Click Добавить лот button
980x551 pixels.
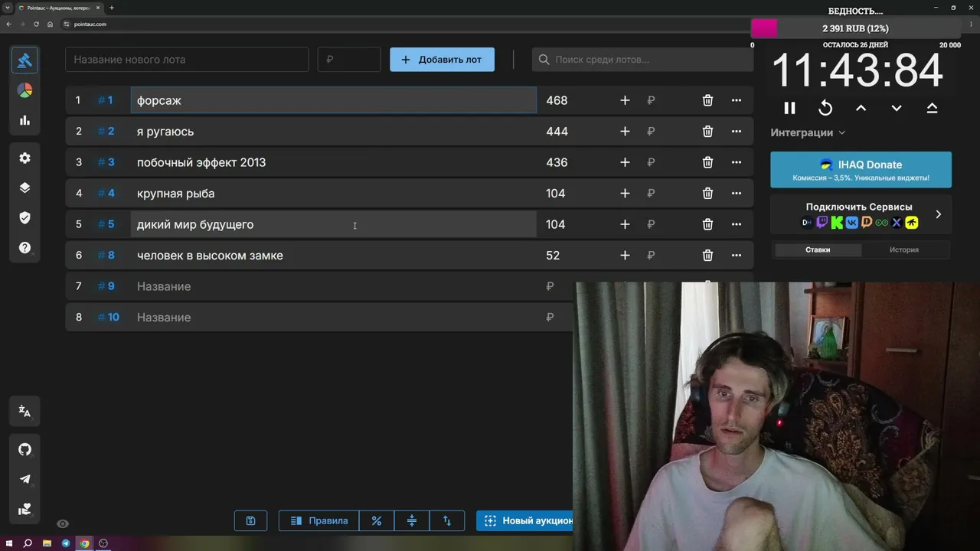coord(442,60)
